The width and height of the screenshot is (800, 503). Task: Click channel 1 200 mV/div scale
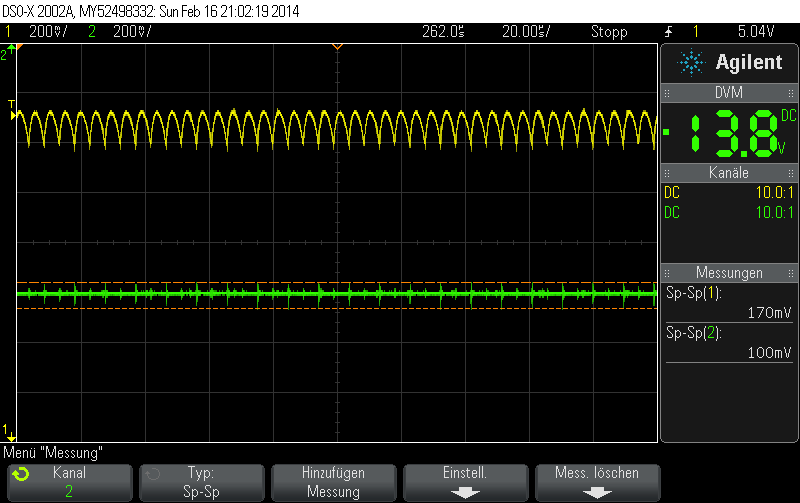(x=48, y=32)
